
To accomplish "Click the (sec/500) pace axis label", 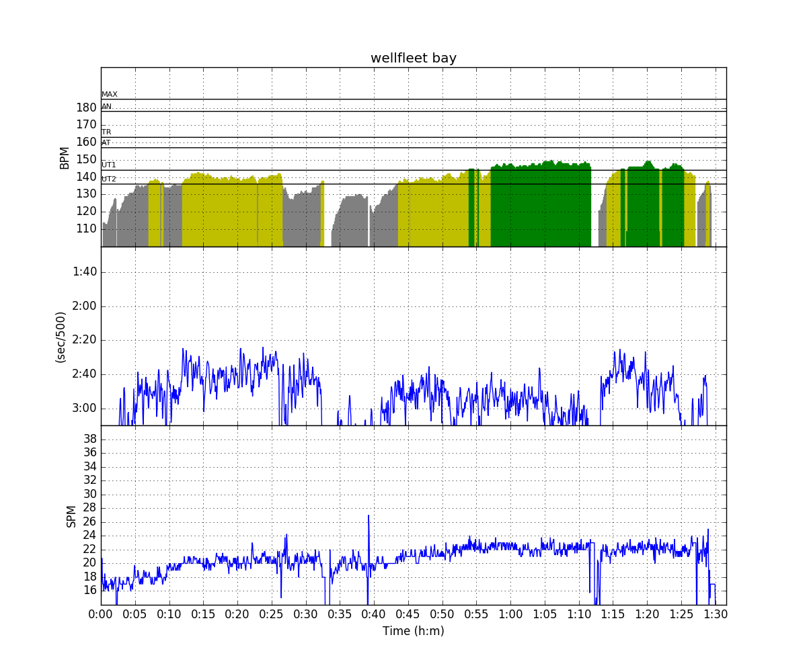I will (x=61, y=337).
